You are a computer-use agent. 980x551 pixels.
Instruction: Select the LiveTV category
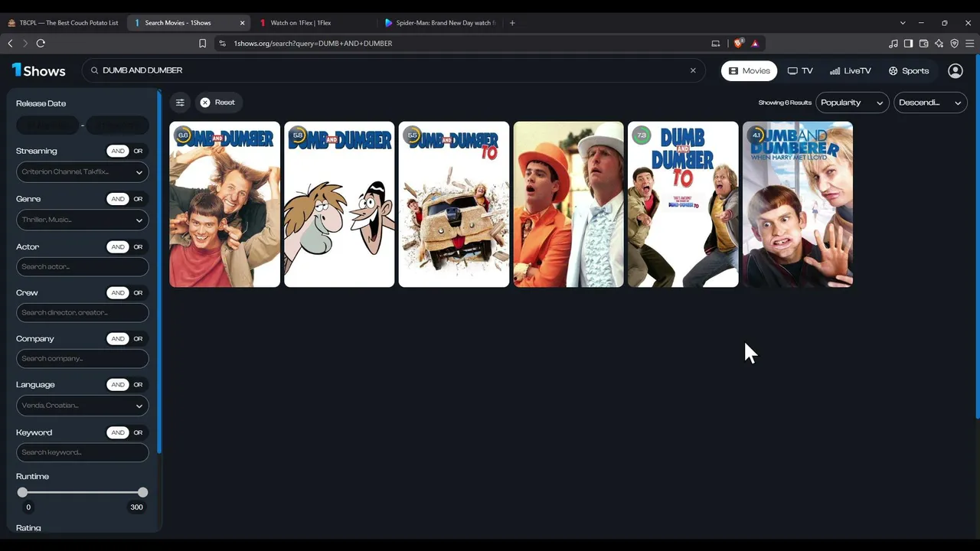pyautogui.click(x=851, y=71)
